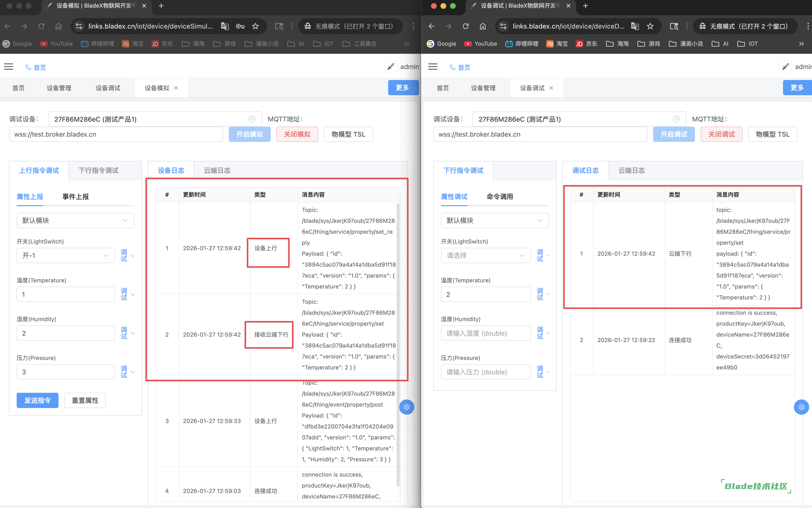This screenshot has height=508, width=812.
Task: Expand the 默认模块 dropdown in right window
Action: coord(494,220)
